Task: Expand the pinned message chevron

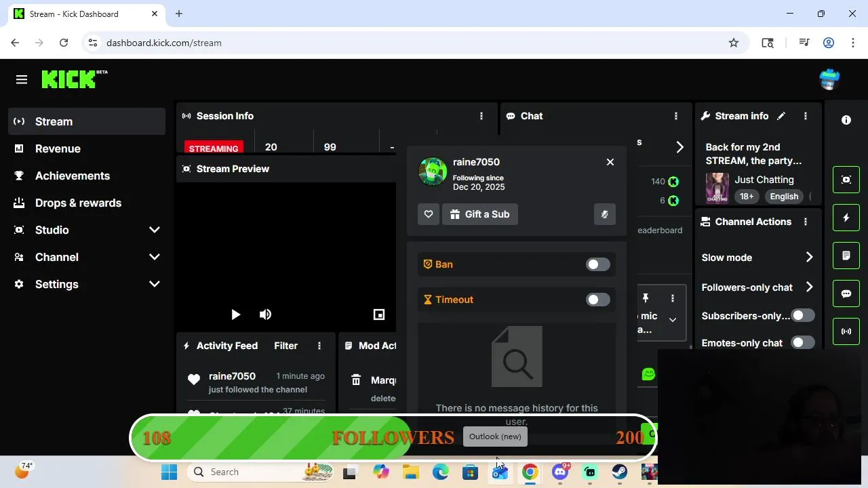Action: point(672,319)
